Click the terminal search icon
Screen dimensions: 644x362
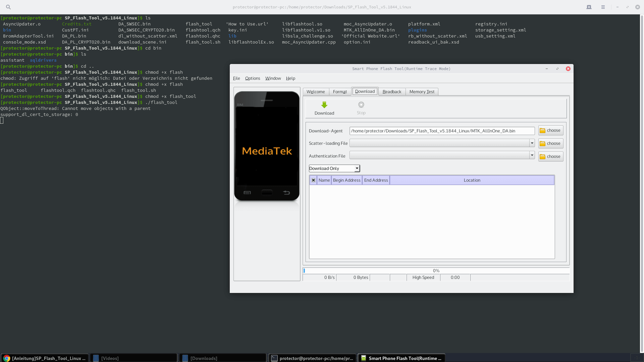coord(8,7)
